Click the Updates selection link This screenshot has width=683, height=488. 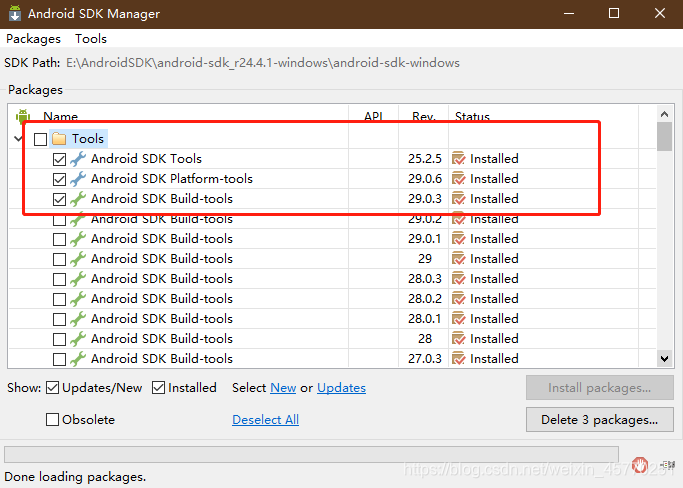click(342, 388)
